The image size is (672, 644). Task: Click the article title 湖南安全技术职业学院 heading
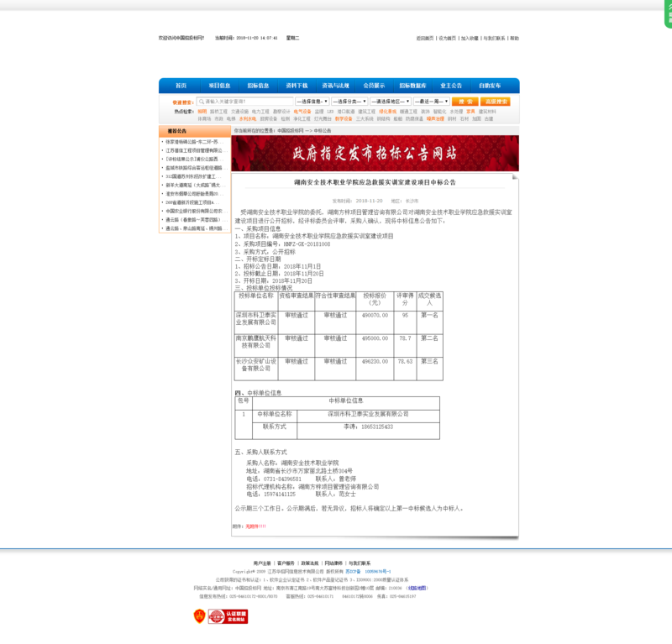[x=375, y=182]
